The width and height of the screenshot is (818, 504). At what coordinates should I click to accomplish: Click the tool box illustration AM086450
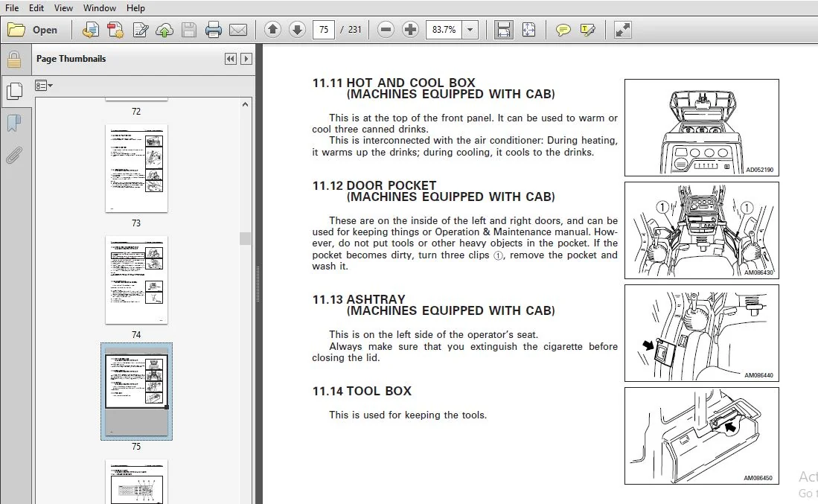coord(702,436)
